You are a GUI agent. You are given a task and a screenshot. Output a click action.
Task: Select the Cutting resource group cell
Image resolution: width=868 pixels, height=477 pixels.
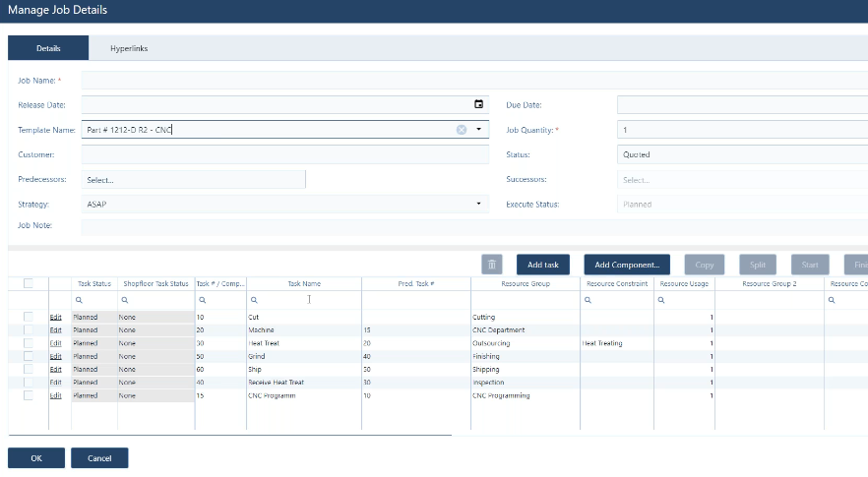point(526,317)
